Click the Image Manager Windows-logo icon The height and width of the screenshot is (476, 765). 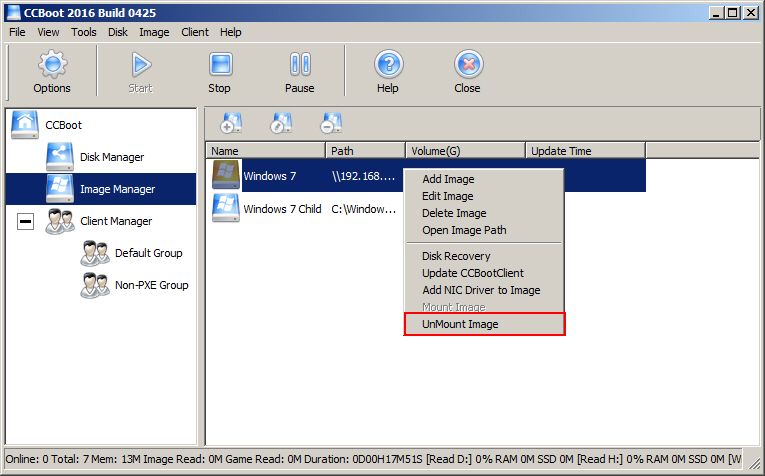[60, 189]
